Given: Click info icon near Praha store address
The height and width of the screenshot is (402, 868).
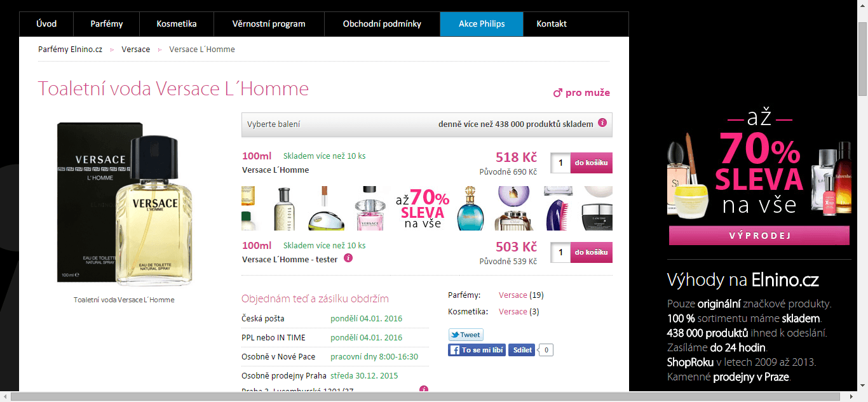Looking at the screenshot, I should [x=424, y=389].
